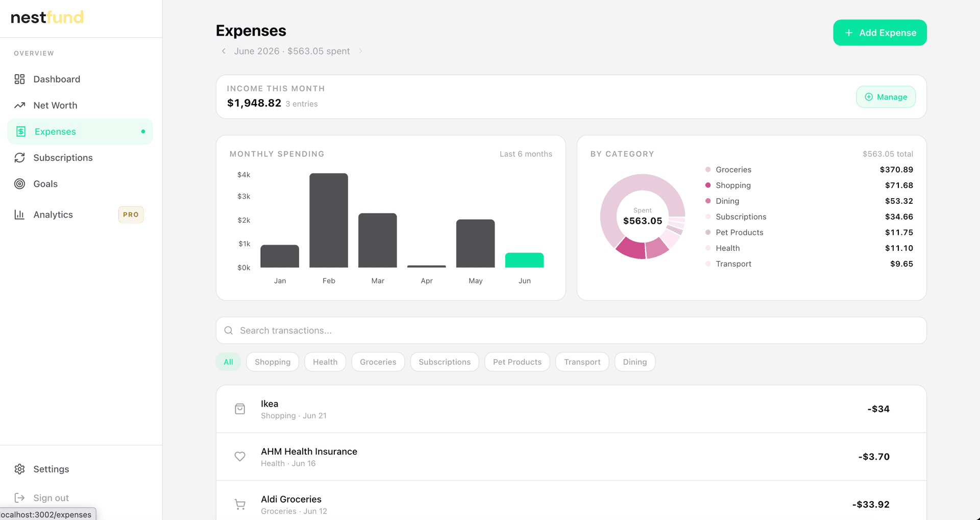Filter transactions by Transport
Image resolution: width=980 pixels, height=520 pixels.
click(x=582, y=362)
